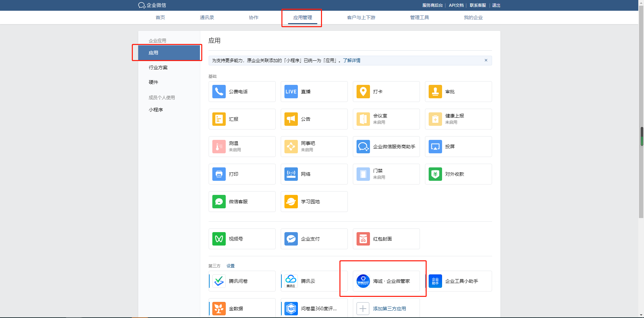The width and height of the screenshot is (644, 318).
Task: Click the 联系客服 link
Action: click(x=478, y=5)
